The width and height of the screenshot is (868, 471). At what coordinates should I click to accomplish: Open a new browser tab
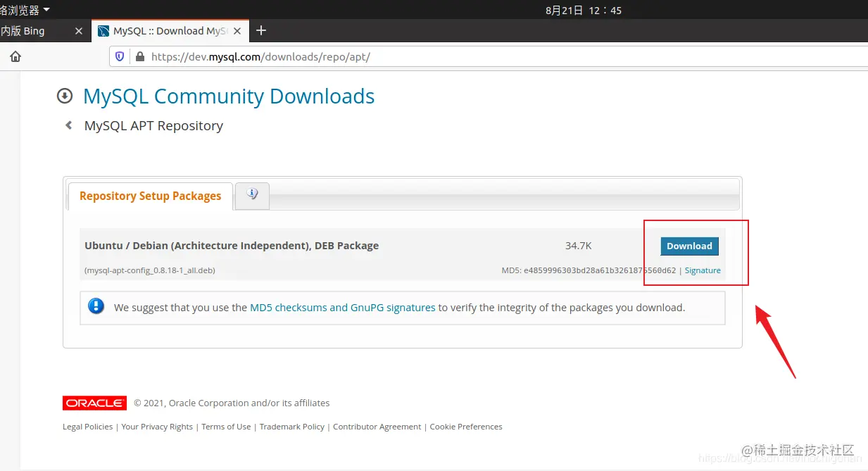click(261, 30)
